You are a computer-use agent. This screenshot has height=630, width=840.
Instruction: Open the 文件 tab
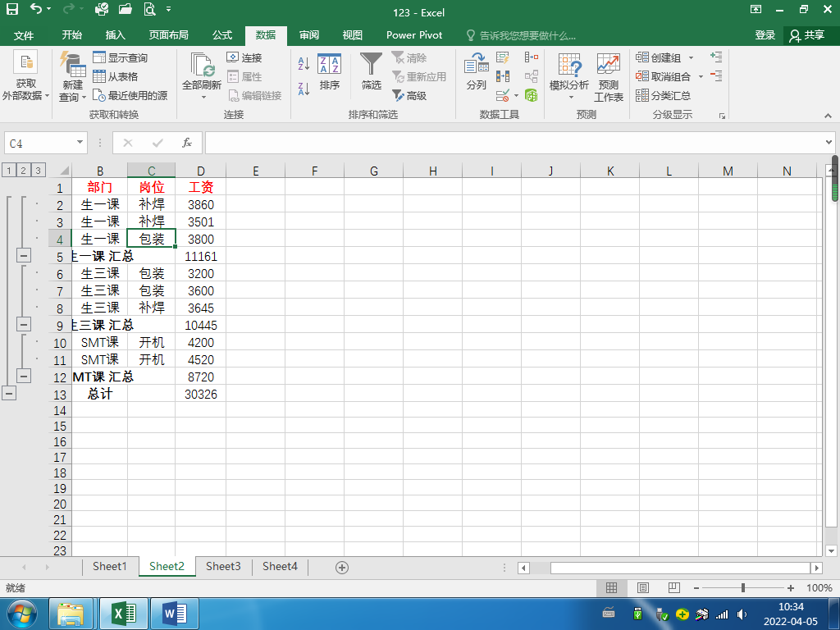(x=24, y=35)
